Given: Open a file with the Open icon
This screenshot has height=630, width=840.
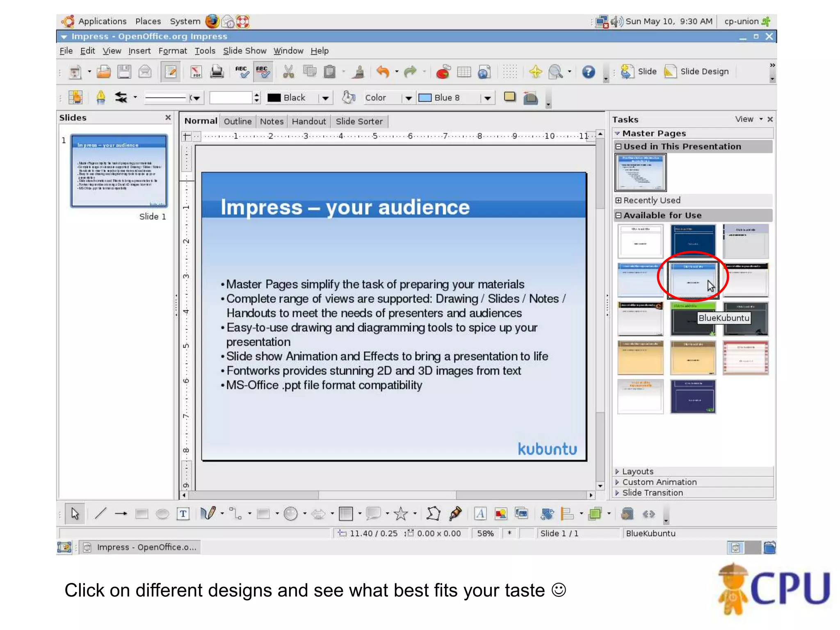Looking at the screenshot, I should [104, 72].
